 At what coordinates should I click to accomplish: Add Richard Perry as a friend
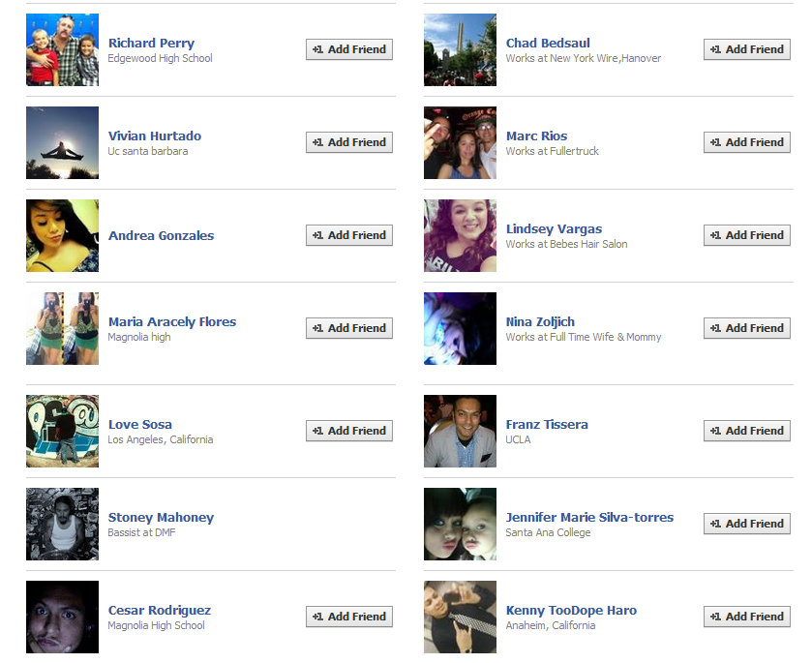[349, 49]
